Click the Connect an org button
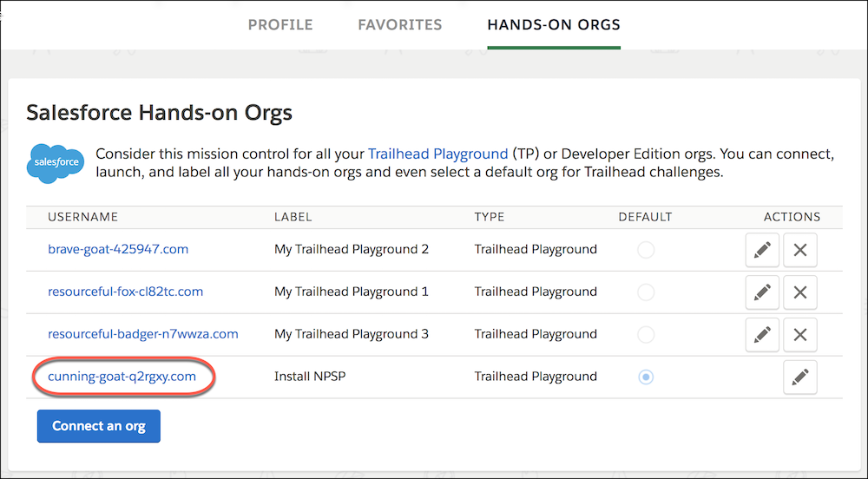The image size is (868, 479). tap(99, 426)
